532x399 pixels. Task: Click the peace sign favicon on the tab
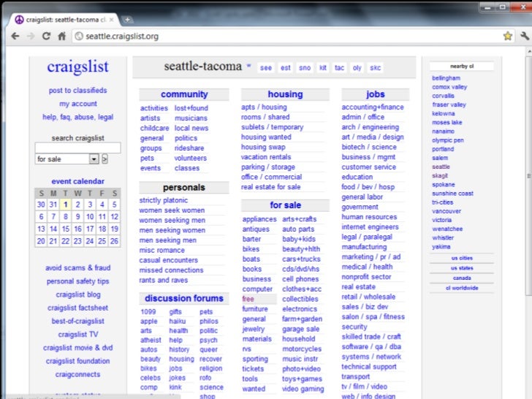19,20
